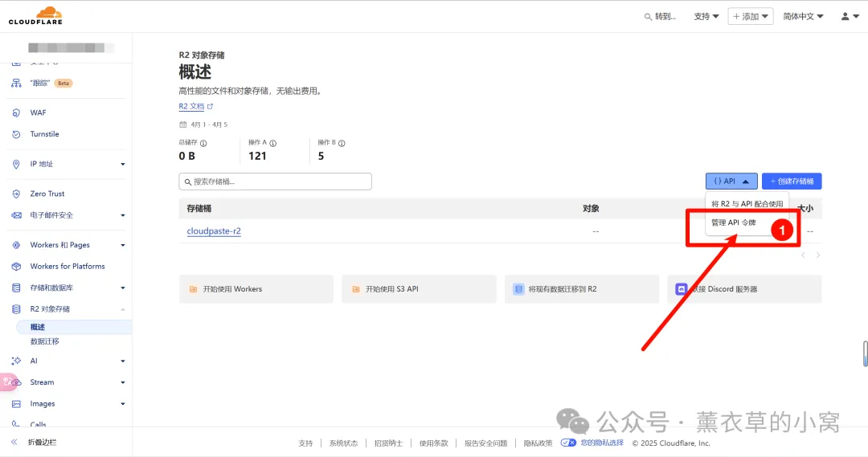Click the info icon beside 总储存

click(203, 143)
